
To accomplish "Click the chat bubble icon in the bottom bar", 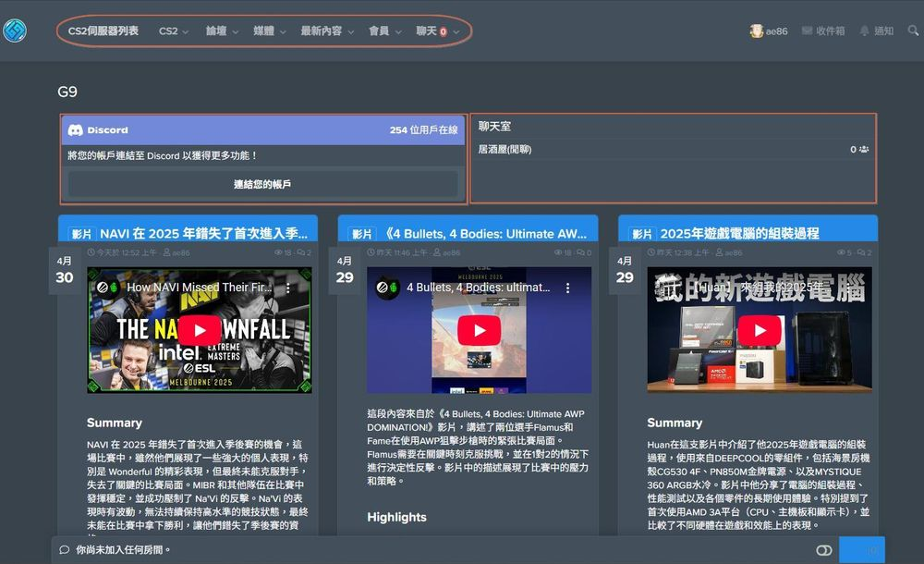I will point(65,550).
